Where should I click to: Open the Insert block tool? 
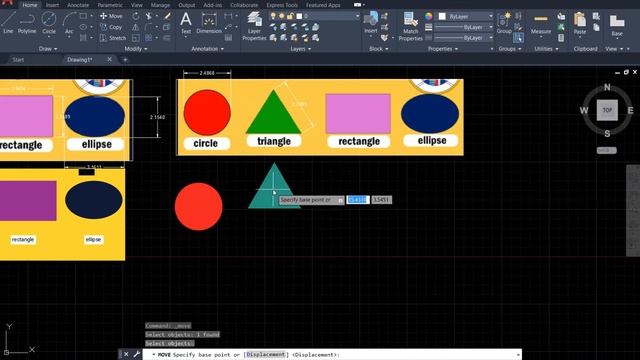pos(371,23)
